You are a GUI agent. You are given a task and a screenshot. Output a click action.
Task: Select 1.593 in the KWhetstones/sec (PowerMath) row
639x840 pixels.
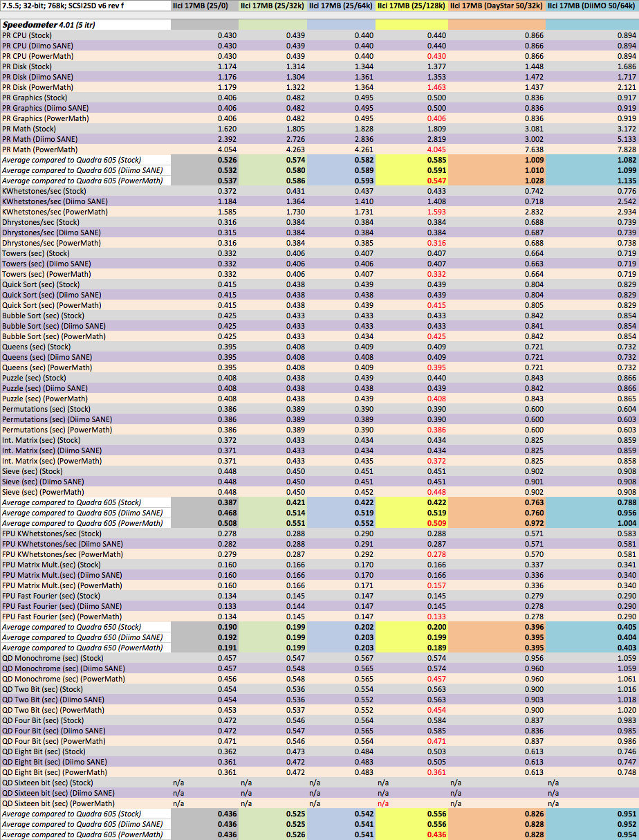(436, 211)
